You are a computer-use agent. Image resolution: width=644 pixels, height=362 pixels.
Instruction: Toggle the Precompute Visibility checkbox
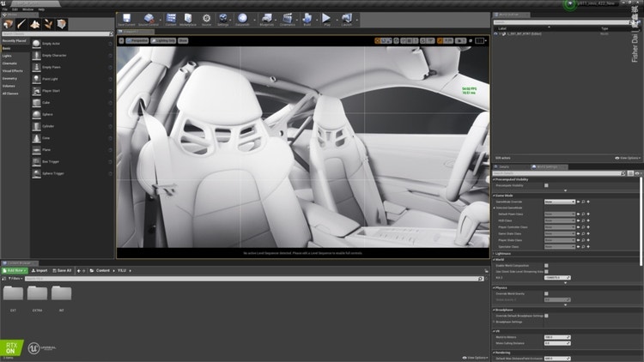pos(546,184)
